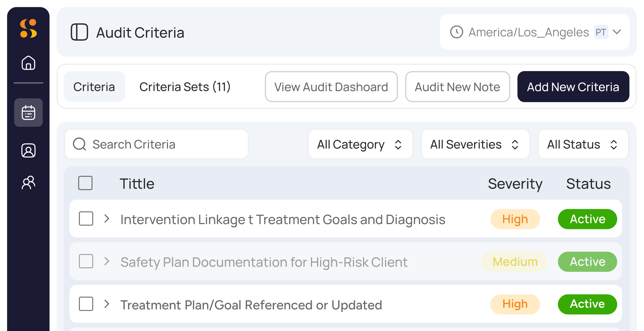The width and height of the screenshot is (644, 331).
Task: Open the users group sidebar icon
Action: tap(28, 182)
